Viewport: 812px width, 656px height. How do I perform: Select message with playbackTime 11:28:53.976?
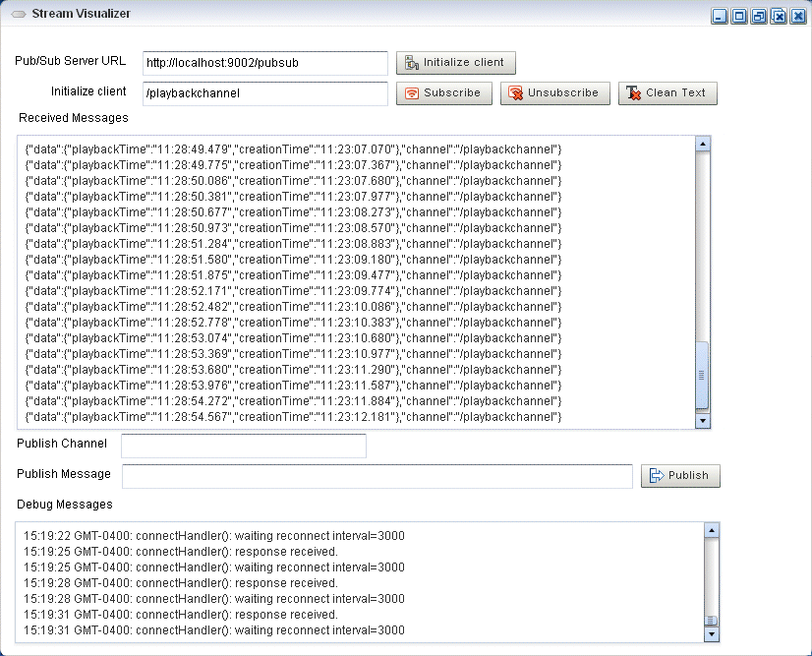point(293,386)
